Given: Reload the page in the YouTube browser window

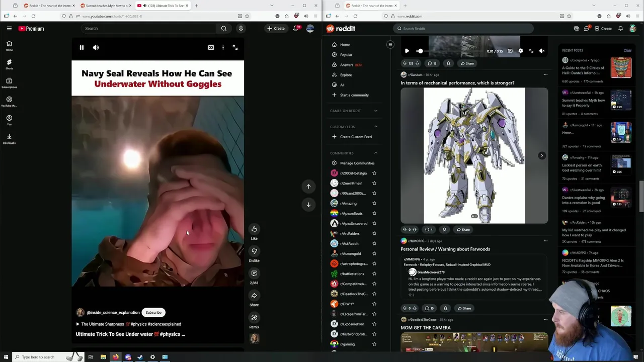Looking at the screenshot, I should 33,16.
